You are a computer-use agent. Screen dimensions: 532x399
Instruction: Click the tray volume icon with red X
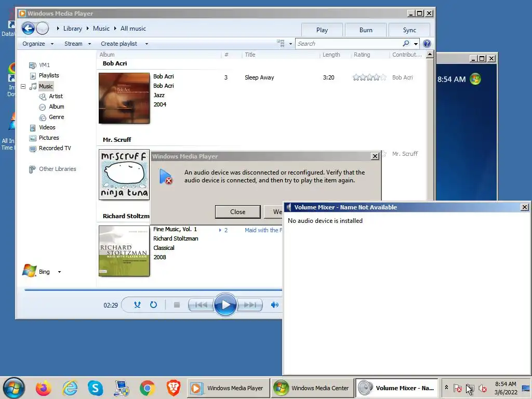point(483,388)
